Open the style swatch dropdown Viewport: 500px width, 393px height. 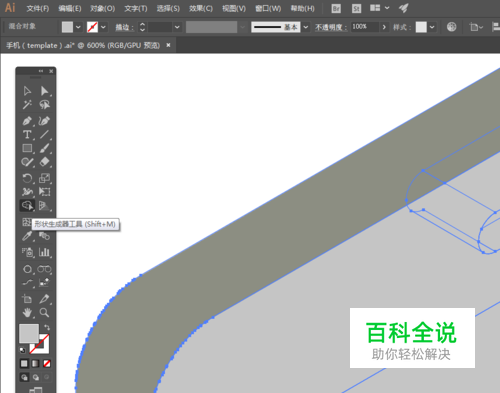coord(432,27)
